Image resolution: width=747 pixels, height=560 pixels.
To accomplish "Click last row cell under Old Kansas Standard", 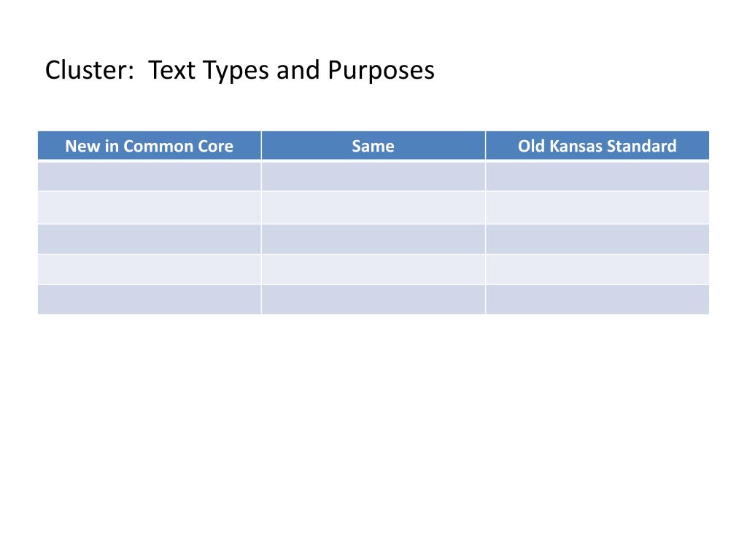I will (597, 300).
